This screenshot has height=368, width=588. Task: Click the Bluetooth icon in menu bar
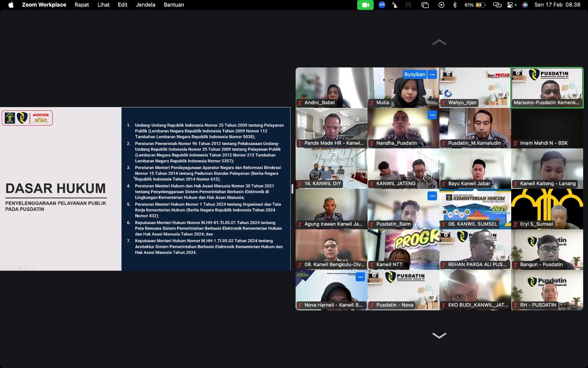tap(455, 5)
